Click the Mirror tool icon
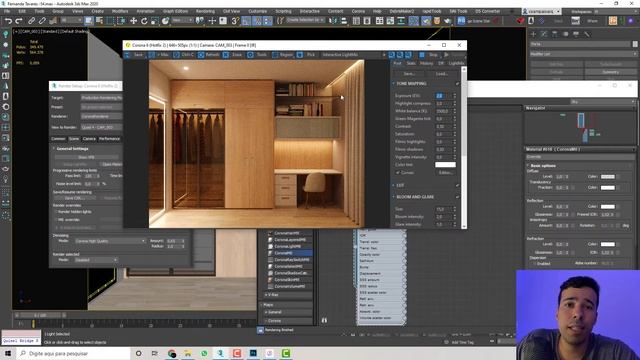 [333, 20]
